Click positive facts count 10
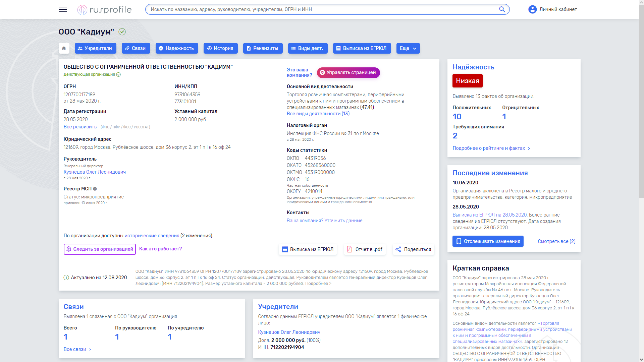Screen dimensions: 644x362 [457, 117]
